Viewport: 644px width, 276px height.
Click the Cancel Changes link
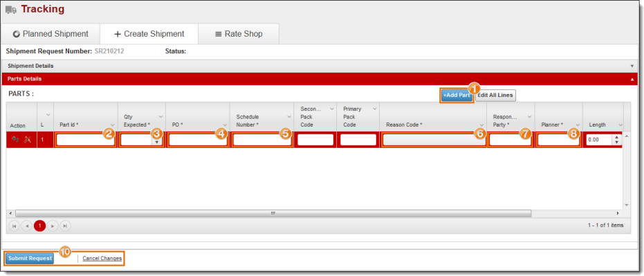(x=102, y=258)
